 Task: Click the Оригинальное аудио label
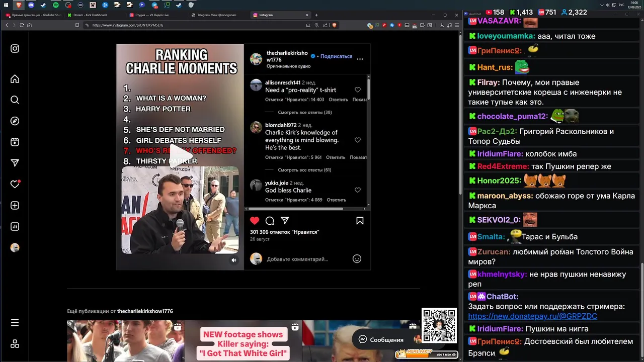point(288,66)
